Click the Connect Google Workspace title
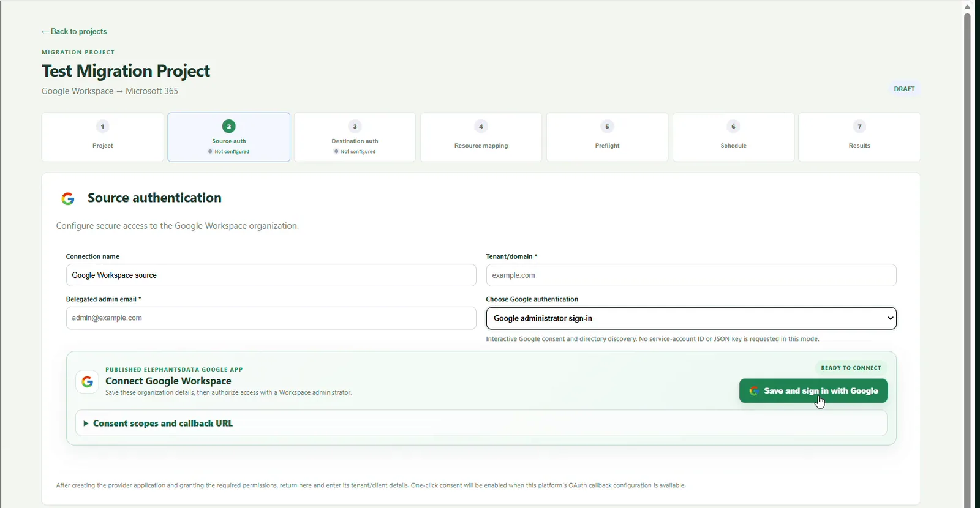Image resolution: width=980 pixels, height=508 pixels. [168, 381]
